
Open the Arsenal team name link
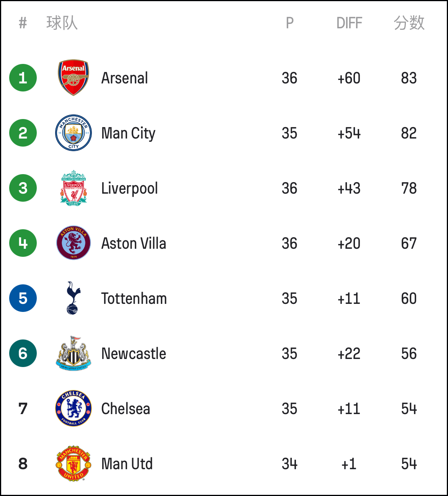click(125, 78)
